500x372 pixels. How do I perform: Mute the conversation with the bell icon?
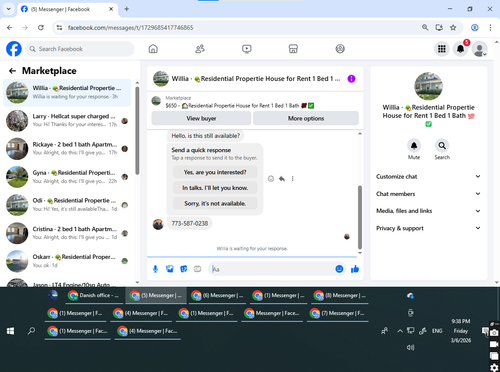(414, 146)
